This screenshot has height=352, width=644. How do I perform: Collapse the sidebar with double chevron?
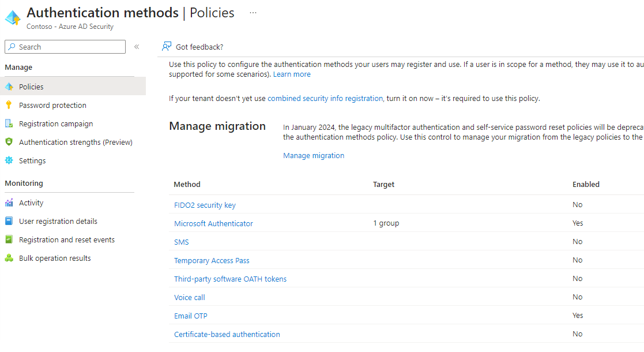(x=137, y=47)
